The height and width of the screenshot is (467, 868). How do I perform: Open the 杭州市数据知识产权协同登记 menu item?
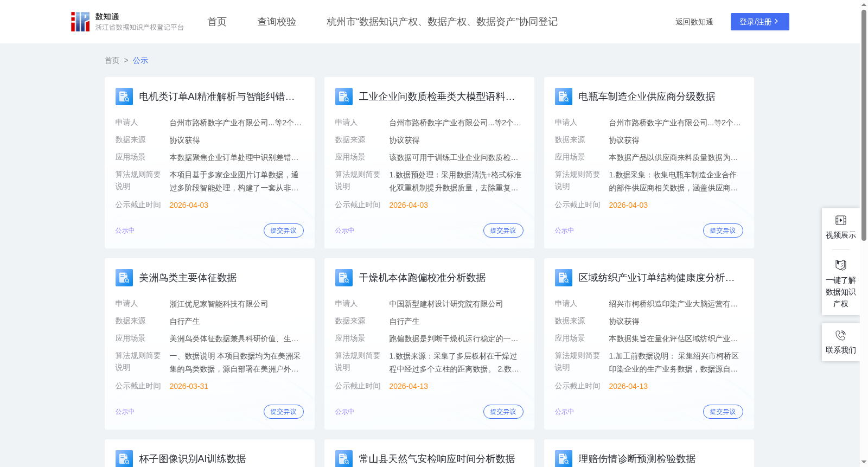(442, 22)
